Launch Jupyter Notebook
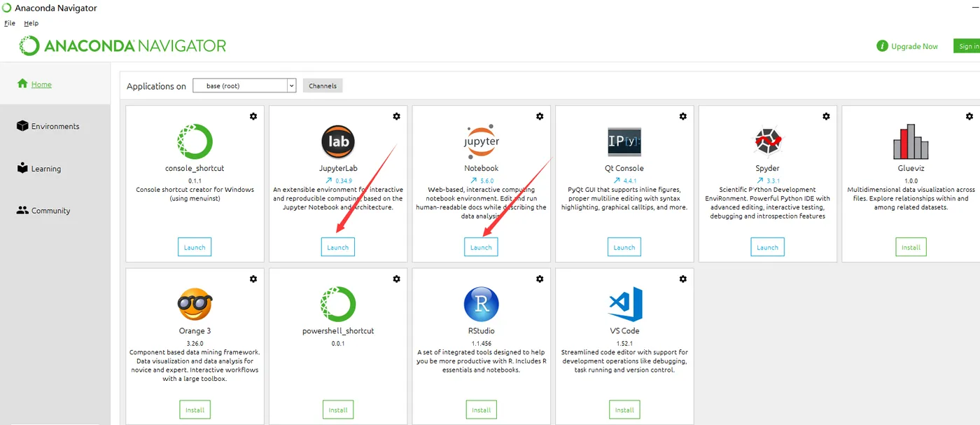980x425 pixels. click(x=481, y=247)
